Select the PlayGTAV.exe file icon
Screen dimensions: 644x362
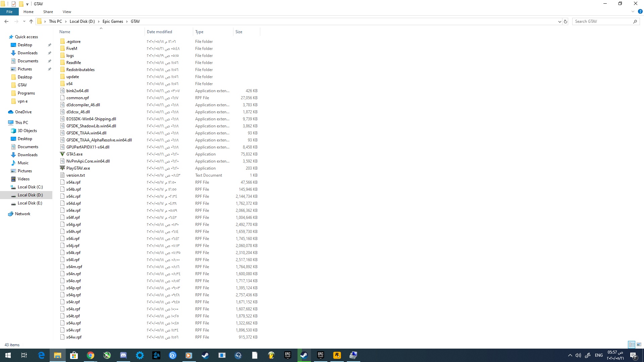click(62, 168)
